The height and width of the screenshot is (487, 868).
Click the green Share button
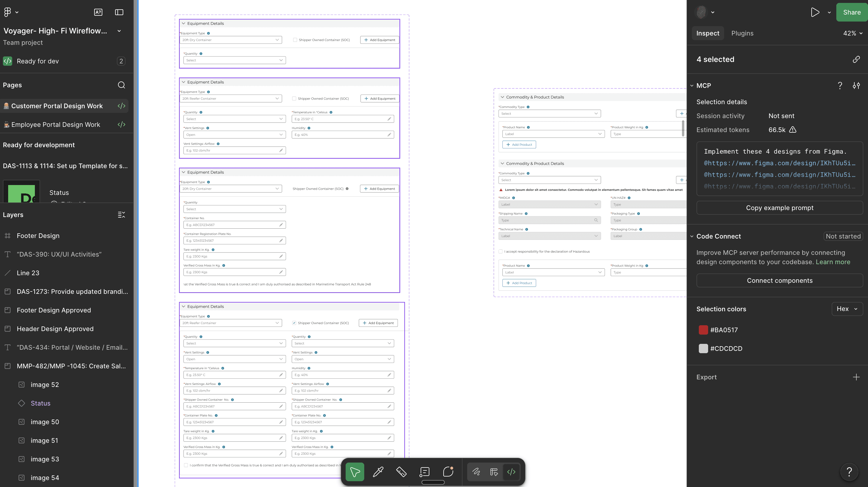click(852, 12)
